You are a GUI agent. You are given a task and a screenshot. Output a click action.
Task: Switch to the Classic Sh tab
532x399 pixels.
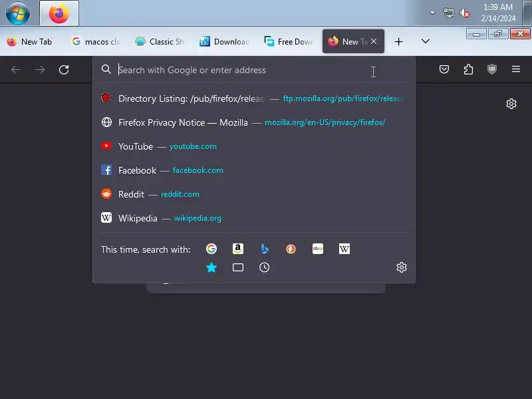pos(160,42)
